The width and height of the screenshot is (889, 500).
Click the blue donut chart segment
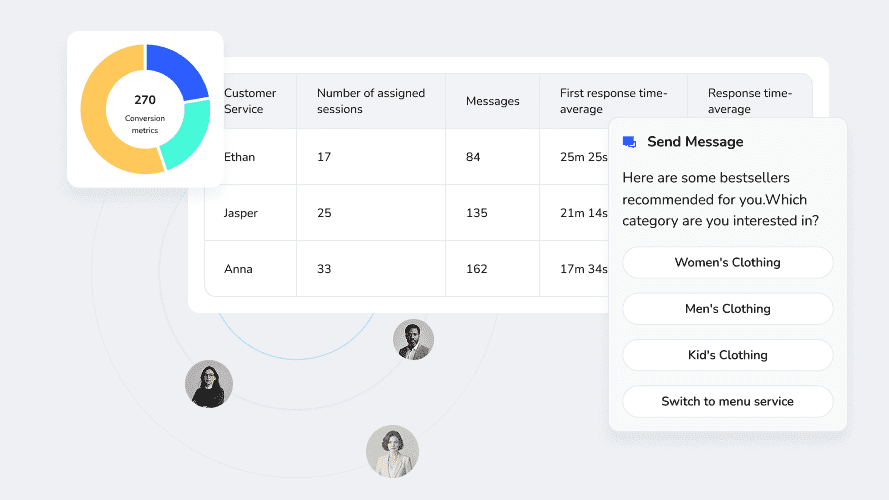pyautogui.click(x=180, y=70)
